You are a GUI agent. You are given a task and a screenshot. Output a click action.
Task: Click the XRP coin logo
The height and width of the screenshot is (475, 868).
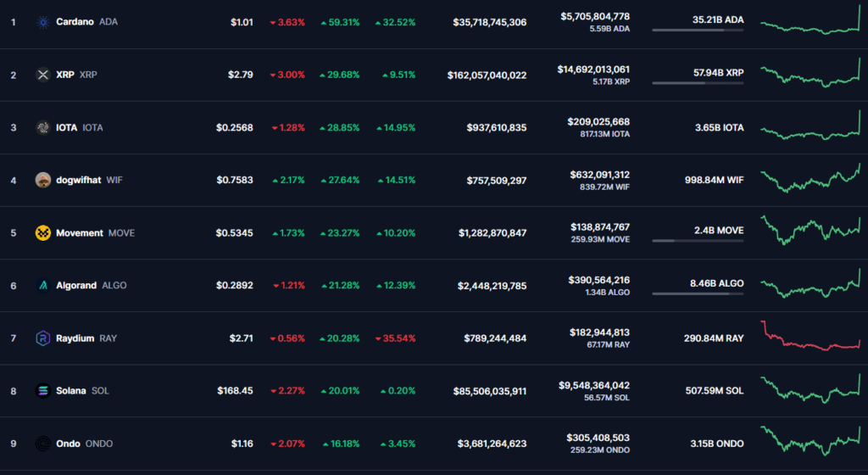coord(42,75)
